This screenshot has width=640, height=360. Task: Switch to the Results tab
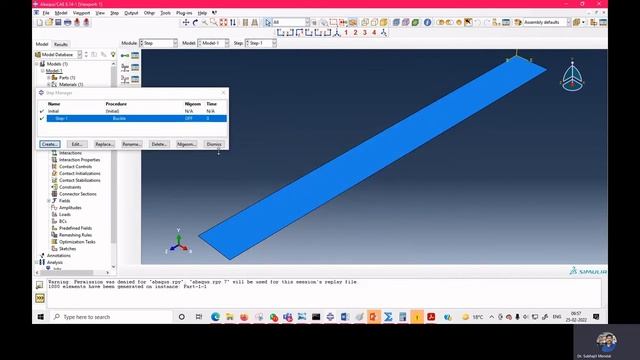coord(61,44)
